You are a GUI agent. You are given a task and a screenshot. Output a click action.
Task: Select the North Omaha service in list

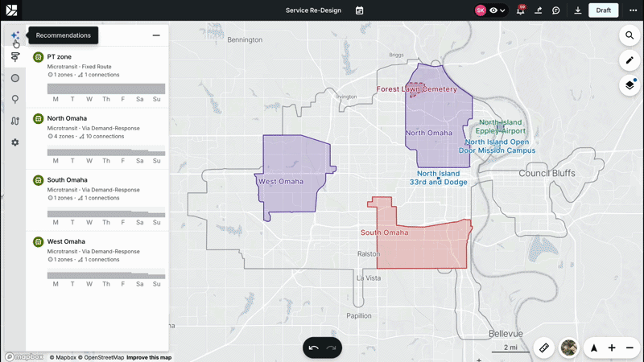tap(97, 138)
